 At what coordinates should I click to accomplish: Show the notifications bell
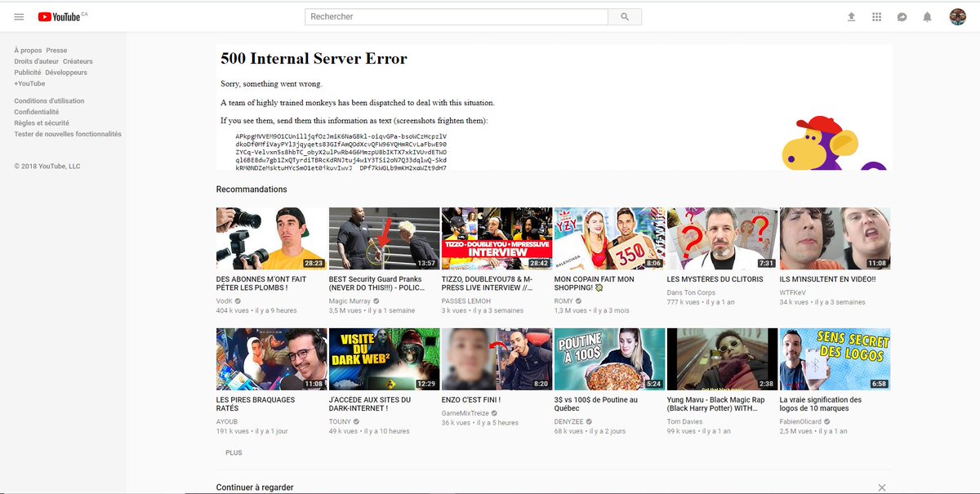927,16
